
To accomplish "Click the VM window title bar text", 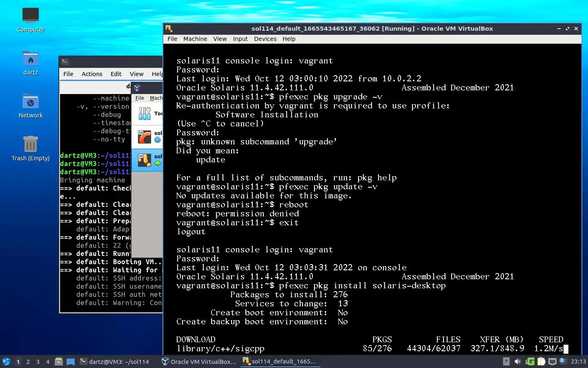I will tap(372, 29).
